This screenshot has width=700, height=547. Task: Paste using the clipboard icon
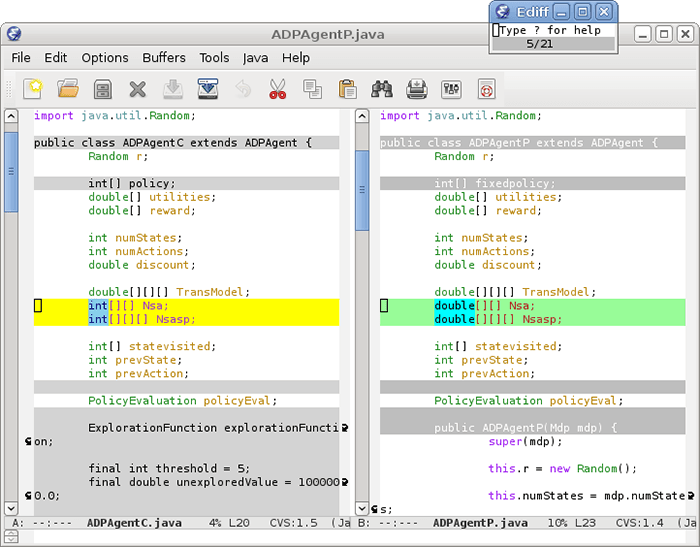347,89
